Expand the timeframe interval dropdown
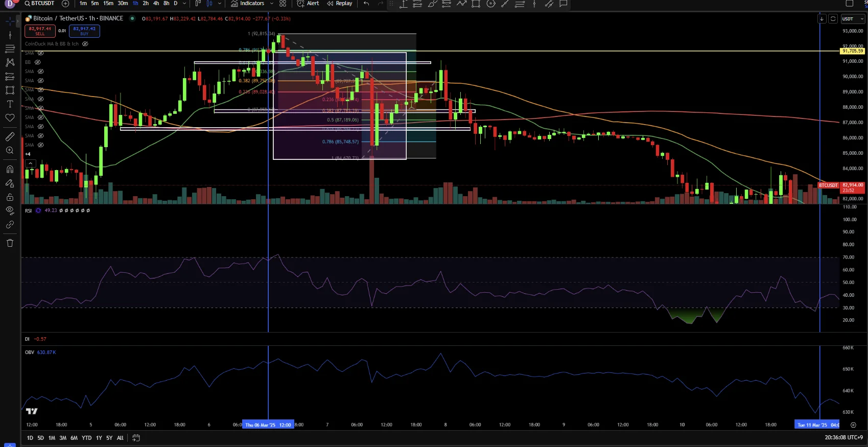 coord(184,4)
